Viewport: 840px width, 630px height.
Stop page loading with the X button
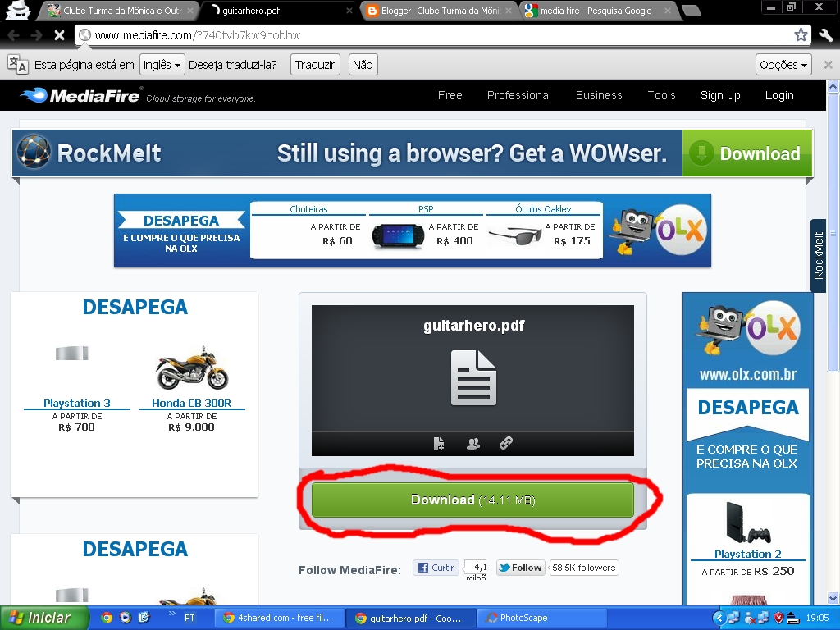(59, 35)
